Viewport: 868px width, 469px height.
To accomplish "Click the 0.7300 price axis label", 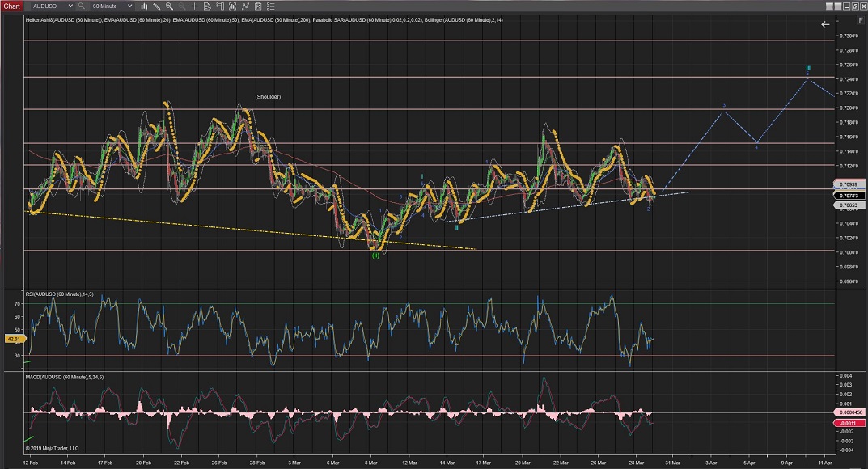I will (x=849, y=36).
